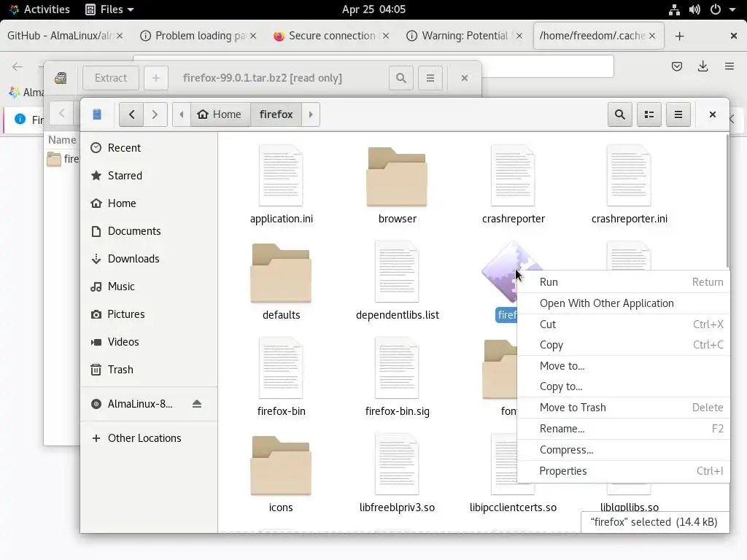
Task: Open Starred in the sidebar
Action: (x=149, y=175)
